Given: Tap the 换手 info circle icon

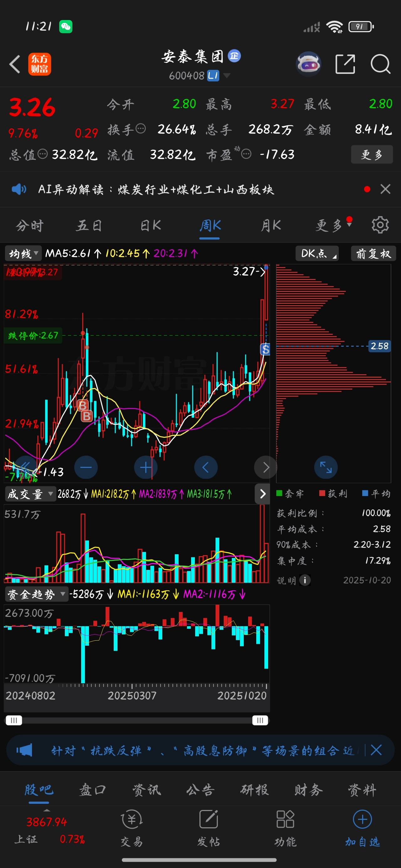Looking at the screenshot, I should [141, 128].
